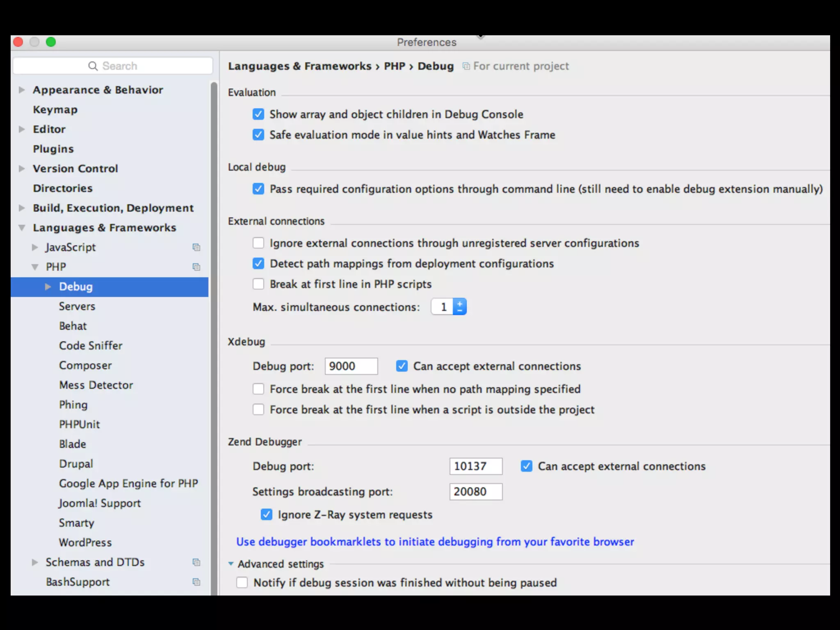840x630 pixels.
Task: Select the Keymap settings entry
Action: (55, 110)
